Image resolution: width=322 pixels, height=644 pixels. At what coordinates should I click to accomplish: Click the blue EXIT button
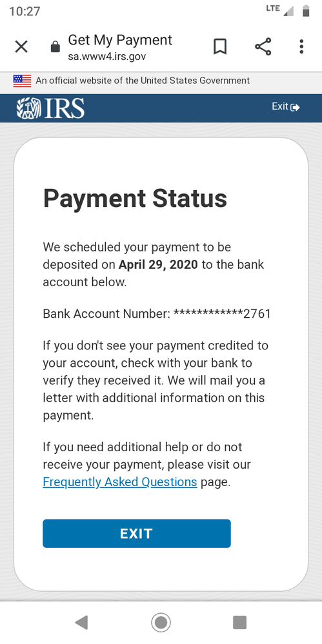pyautogui.click(x=137, y=534)
